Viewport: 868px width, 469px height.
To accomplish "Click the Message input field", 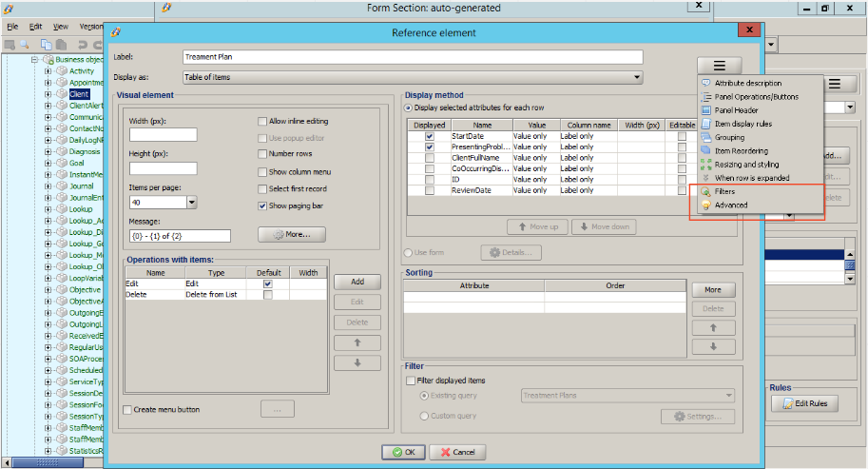I will click(x=180, y=236).
